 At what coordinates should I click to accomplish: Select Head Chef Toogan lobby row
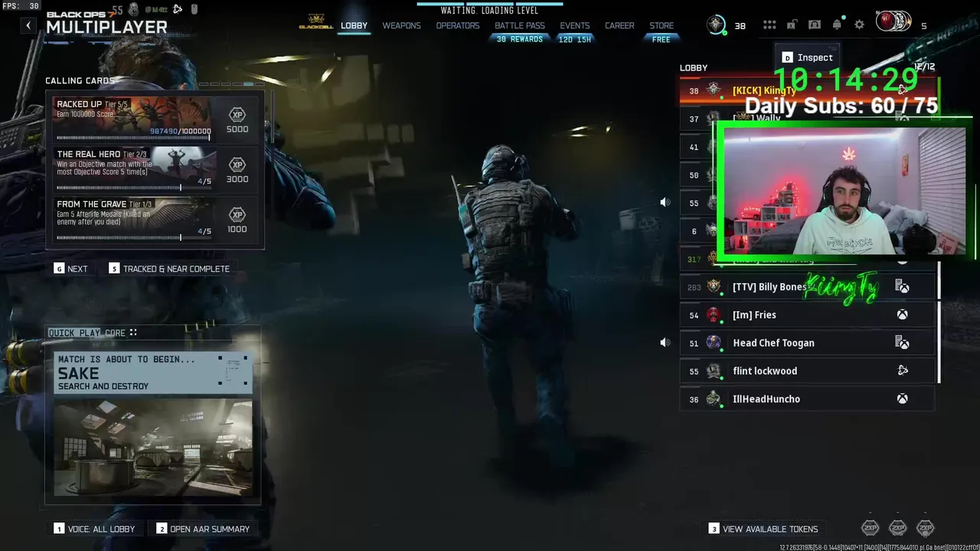click(x=807, y=343)
